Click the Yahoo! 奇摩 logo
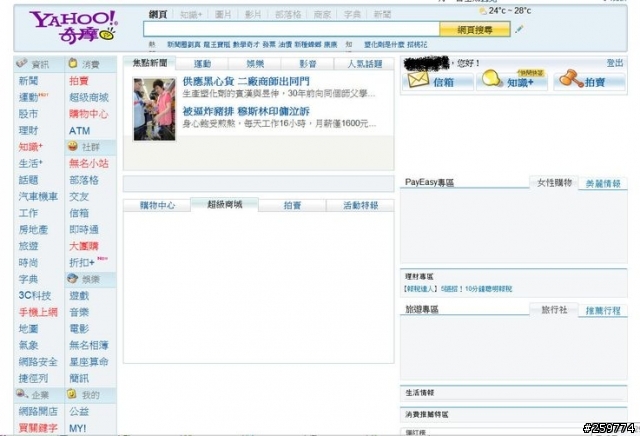Image resolution: width=640 pixels, height=436 pixels. point(73,27)
